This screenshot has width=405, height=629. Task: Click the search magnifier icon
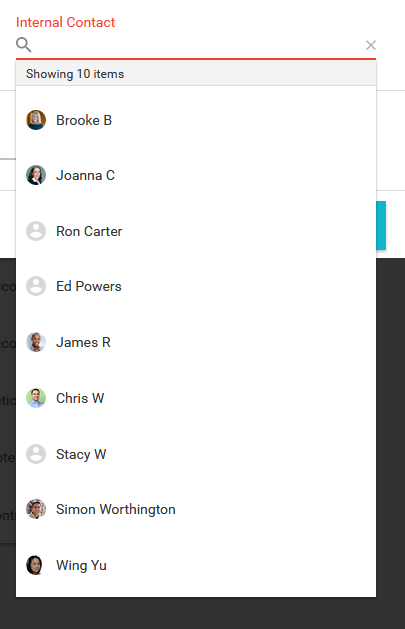(24, 45)
